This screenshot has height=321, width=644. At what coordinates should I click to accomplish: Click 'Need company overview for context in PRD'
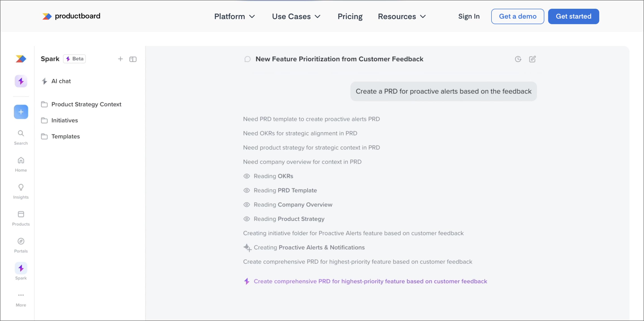tap(302, 162)
